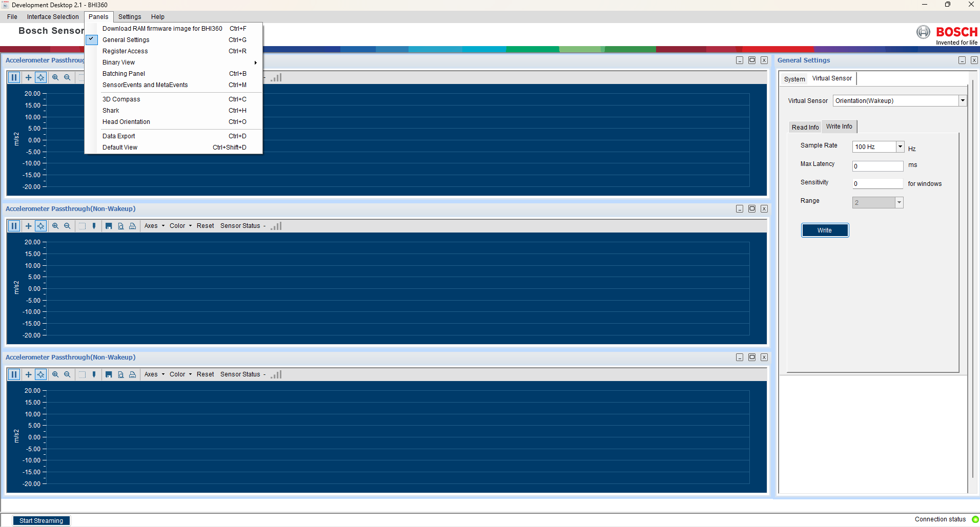Open Color dropdown in bottom chart toolbar
The image size is (980, 527).
(x=180, y=374)
